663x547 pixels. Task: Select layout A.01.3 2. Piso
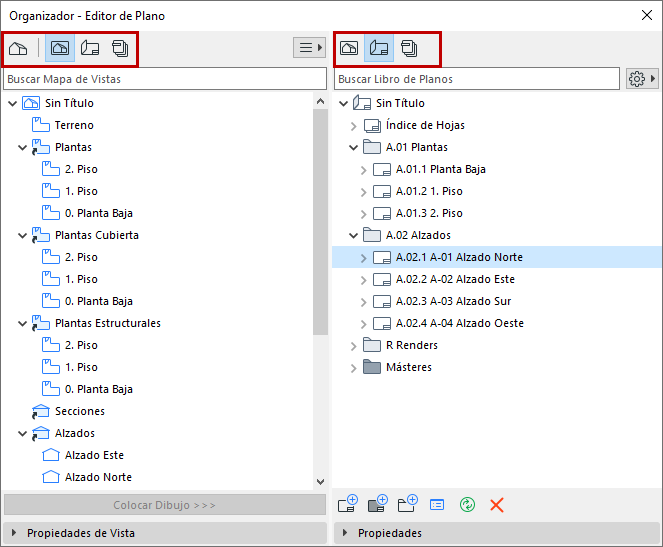pos(429,213)
